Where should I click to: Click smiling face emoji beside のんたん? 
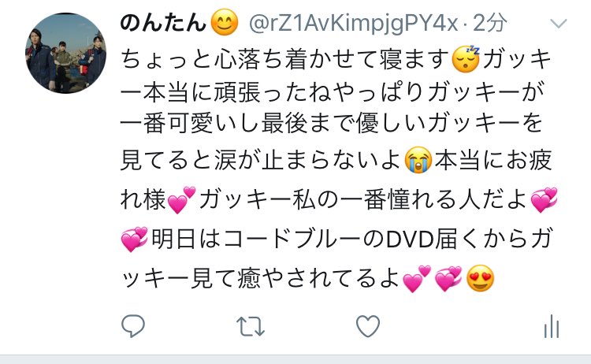[x=225, y=23]
